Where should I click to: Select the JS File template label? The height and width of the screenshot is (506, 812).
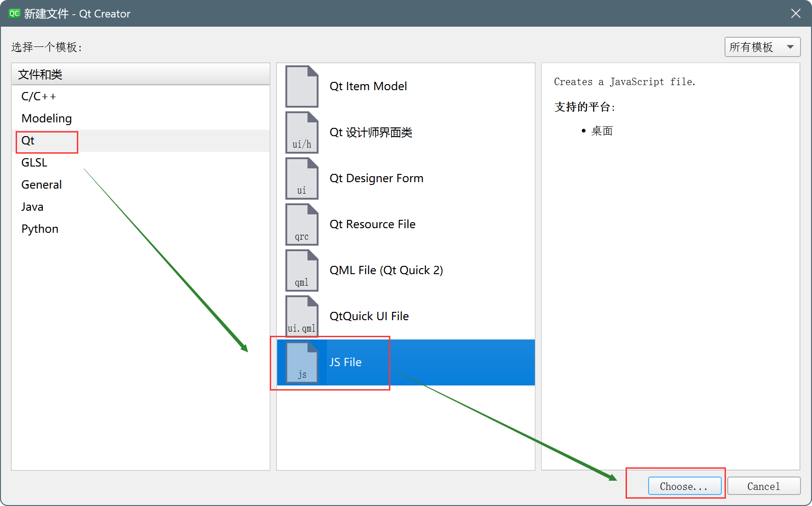tap(345, 362)
